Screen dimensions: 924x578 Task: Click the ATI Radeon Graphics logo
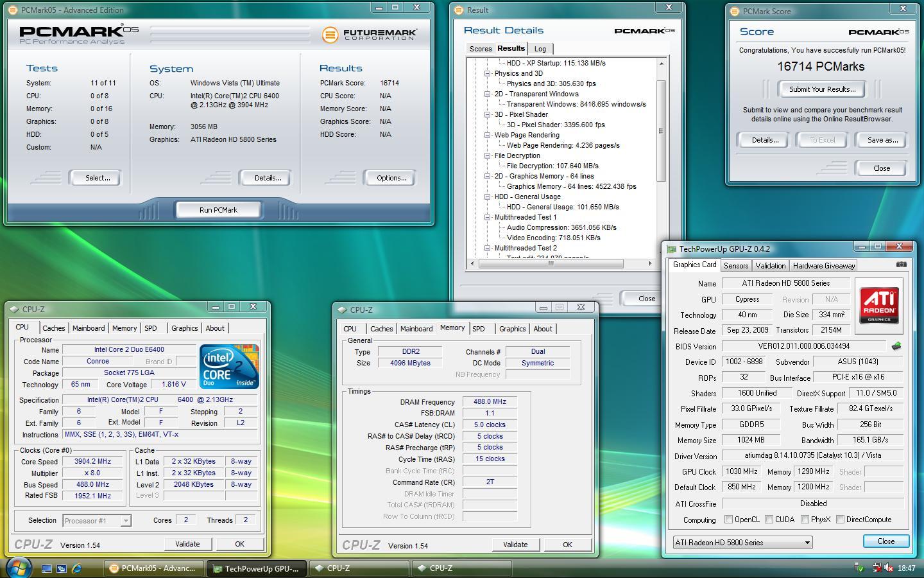pyautogui.click(x=879, y=306)
